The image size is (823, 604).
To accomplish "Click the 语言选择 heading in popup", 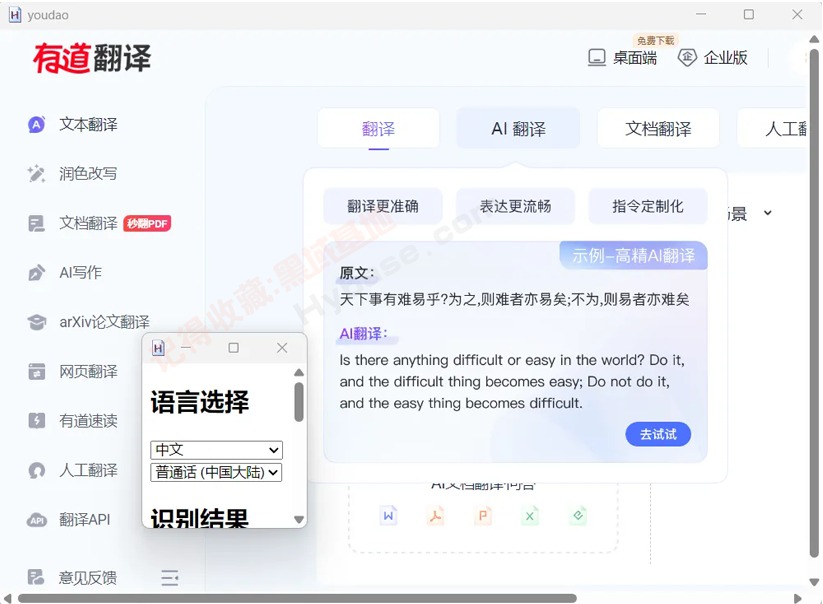I will point(200,402).
